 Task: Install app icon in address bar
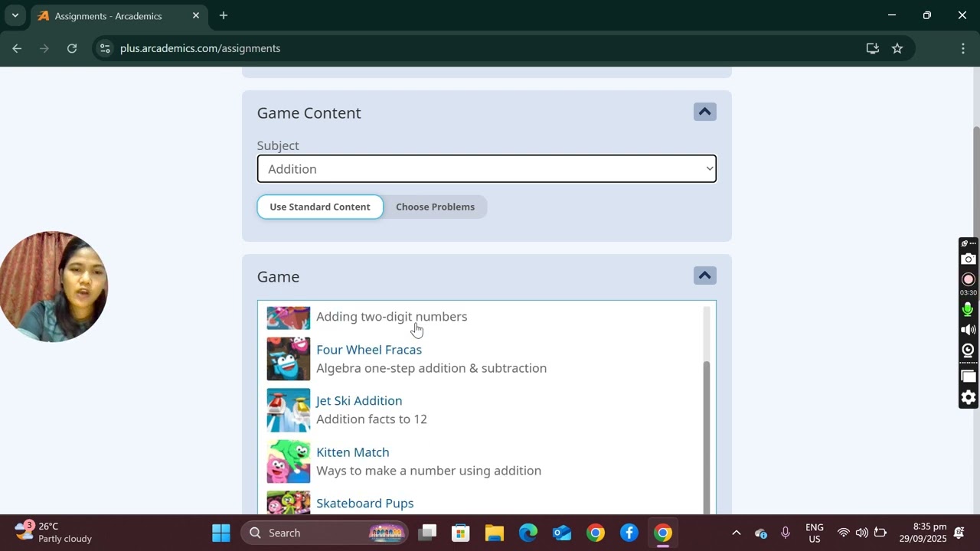872,48
